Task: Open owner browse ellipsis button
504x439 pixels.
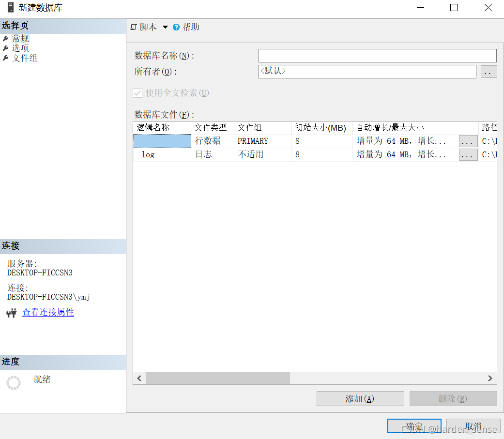Action: (489, 72)
